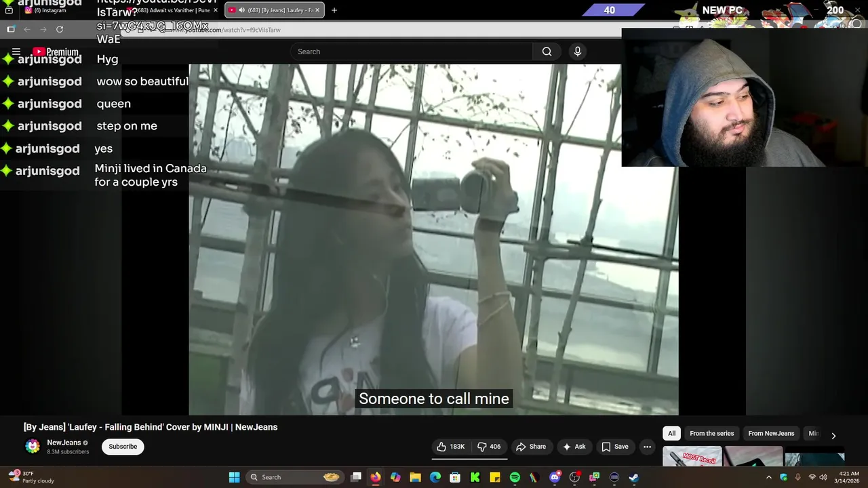Open File Explorer from the taskbar
This screenshot has width=868, height=488.
[415, 477]
